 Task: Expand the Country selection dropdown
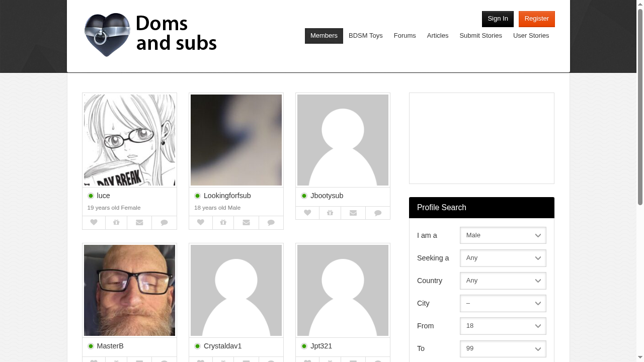pyautogui.click(x=503, y=281)
